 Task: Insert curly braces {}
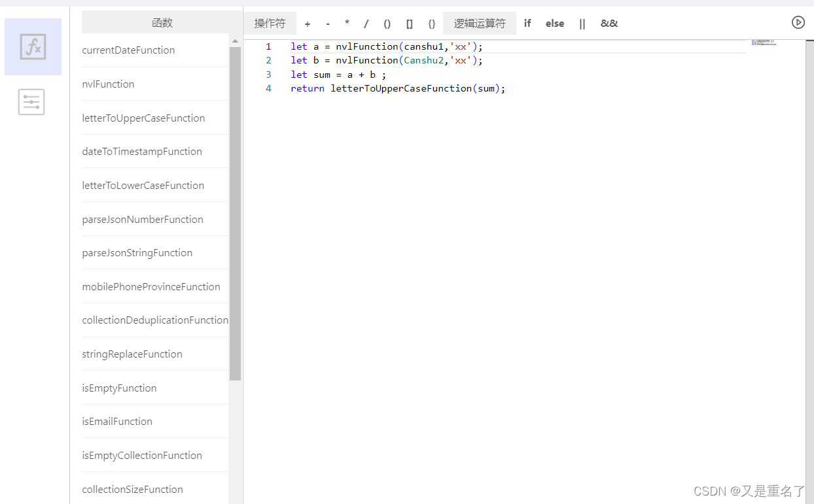(432, 24)
